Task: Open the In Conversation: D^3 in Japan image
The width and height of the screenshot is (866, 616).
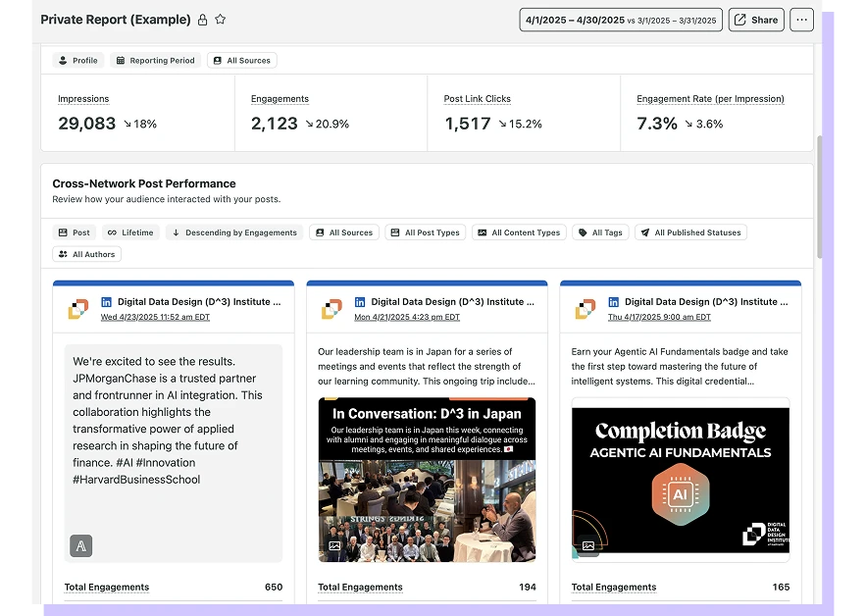Action: point(427,480)
